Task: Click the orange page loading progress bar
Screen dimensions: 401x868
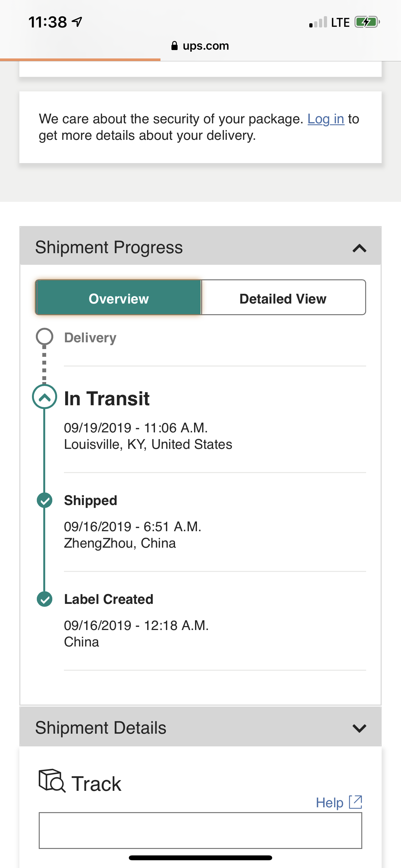Action: [80, 60]
